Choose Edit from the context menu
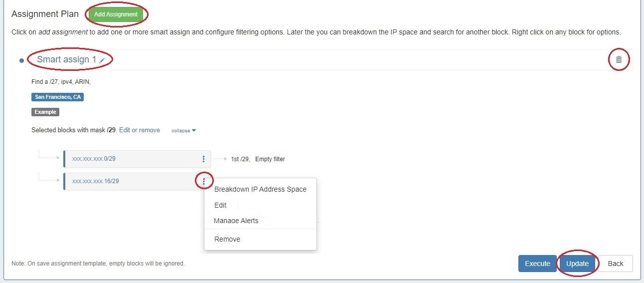This screenshot has width=644, height=283. click(220, 205)
